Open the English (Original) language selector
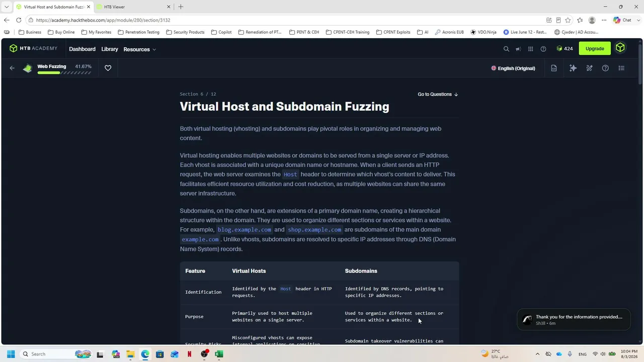 tap(513, 68)
